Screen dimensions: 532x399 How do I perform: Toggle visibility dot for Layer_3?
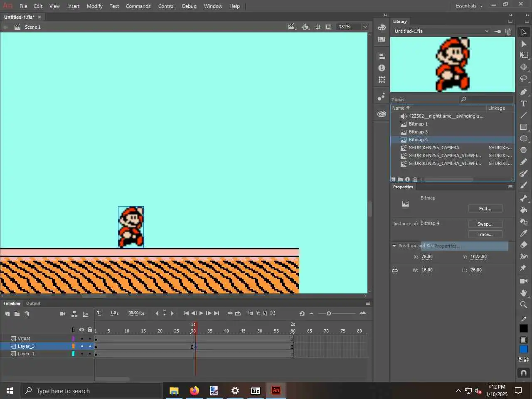click(x=82, y=346)
